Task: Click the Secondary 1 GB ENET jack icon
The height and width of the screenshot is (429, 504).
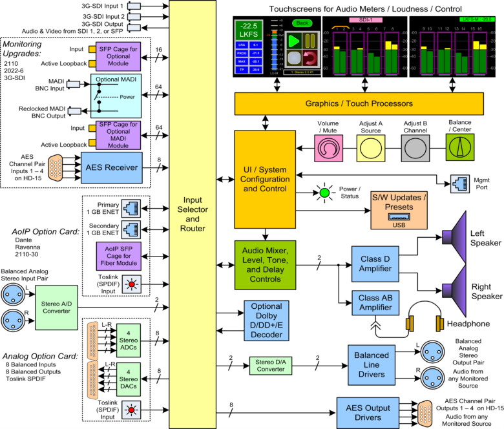Action: (131, 229)
